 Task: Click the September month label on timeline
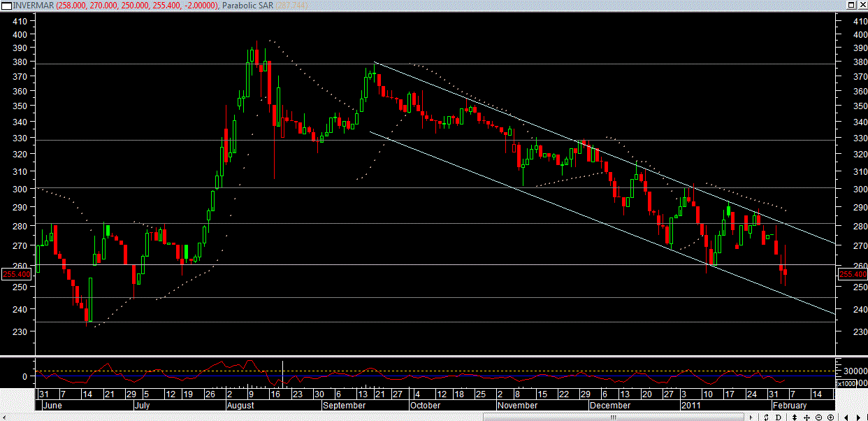coord(344,406)
